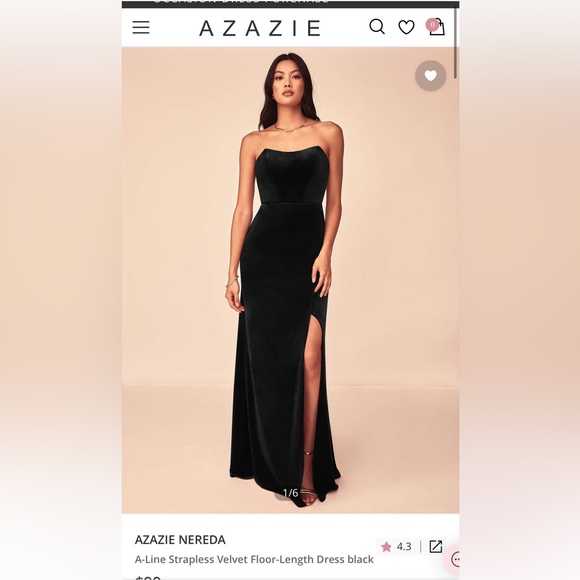Open the shopping bag cart icon

point(437,27)
